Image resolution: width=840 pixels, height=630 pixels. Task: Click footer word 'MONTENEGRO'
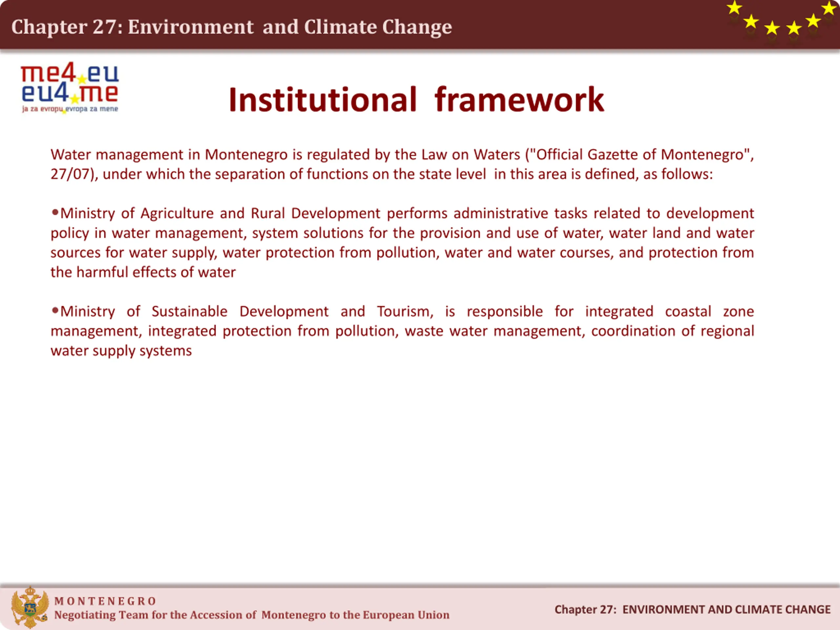click(105, 601)
